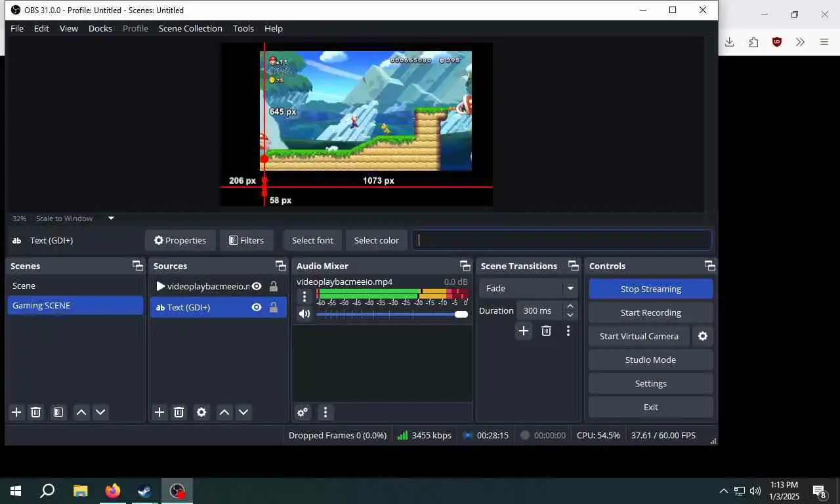Open the View menu
This screenshot has width=840, height=504.
coord(69,28)
